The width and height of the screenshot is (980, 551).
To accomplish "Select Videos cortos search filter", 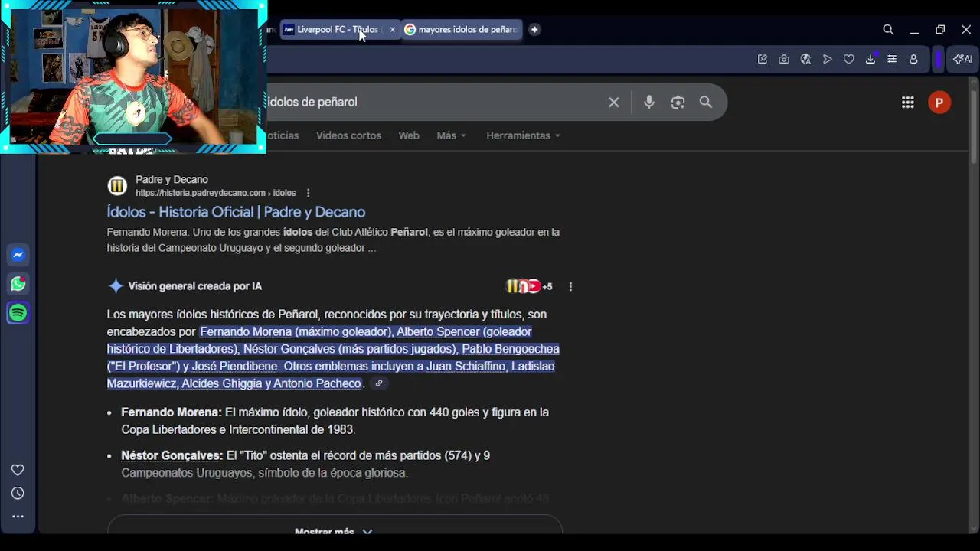I will click(348, 135).
